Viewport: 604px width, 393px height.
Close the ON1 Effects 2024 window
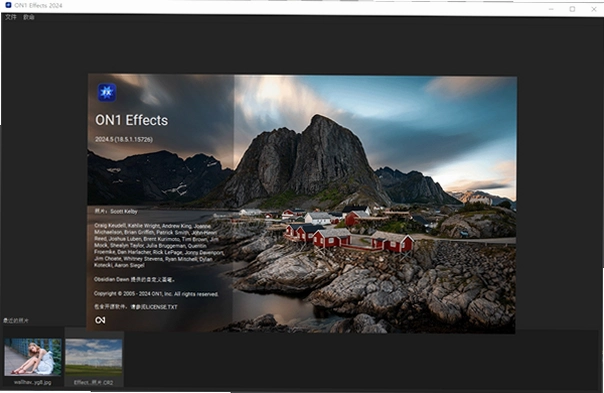pyautogui.click(x=594, y=9)
